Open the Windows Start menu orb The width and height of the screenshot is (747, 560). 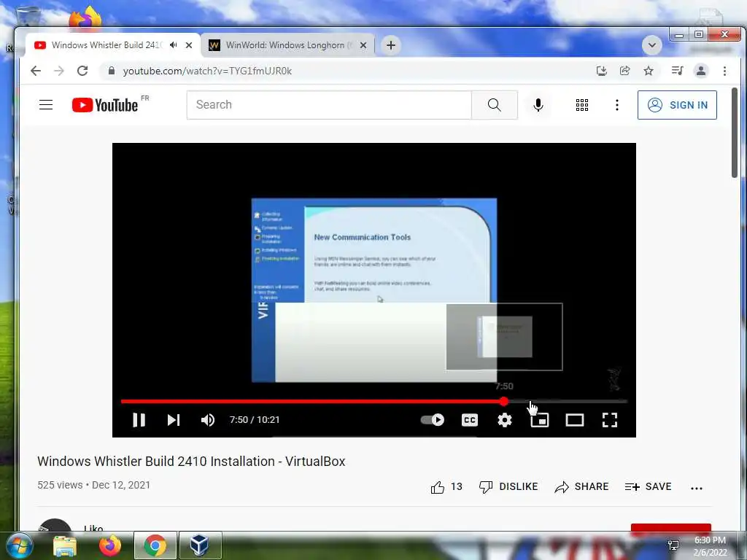pos(19,545)
